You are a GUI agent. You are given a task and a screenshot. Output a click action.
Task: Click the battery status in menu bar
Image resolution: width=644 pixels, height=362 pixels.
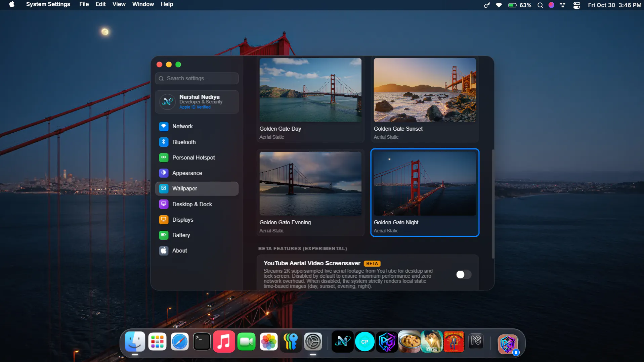pos(520,5)
